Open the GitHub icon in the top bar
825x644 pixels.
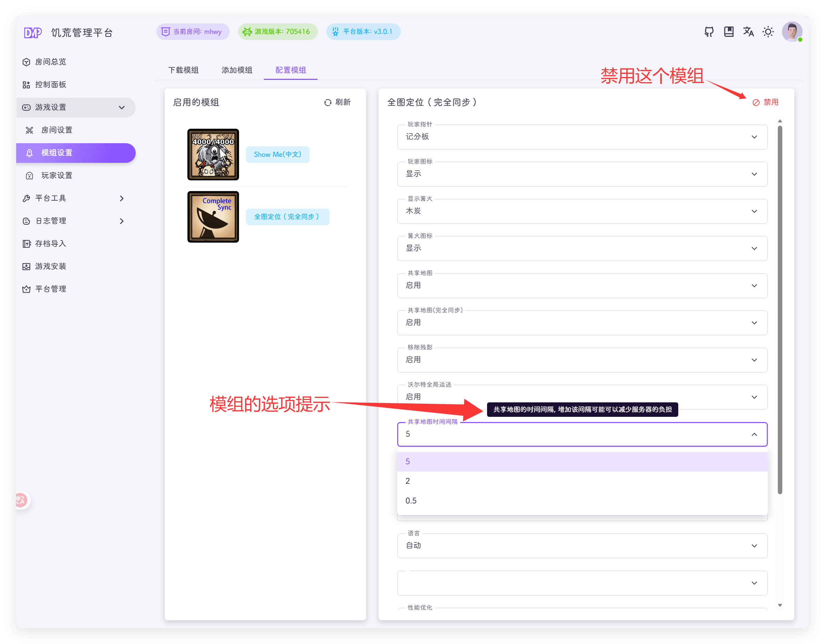pyautogui.click(x=709, y=32)
